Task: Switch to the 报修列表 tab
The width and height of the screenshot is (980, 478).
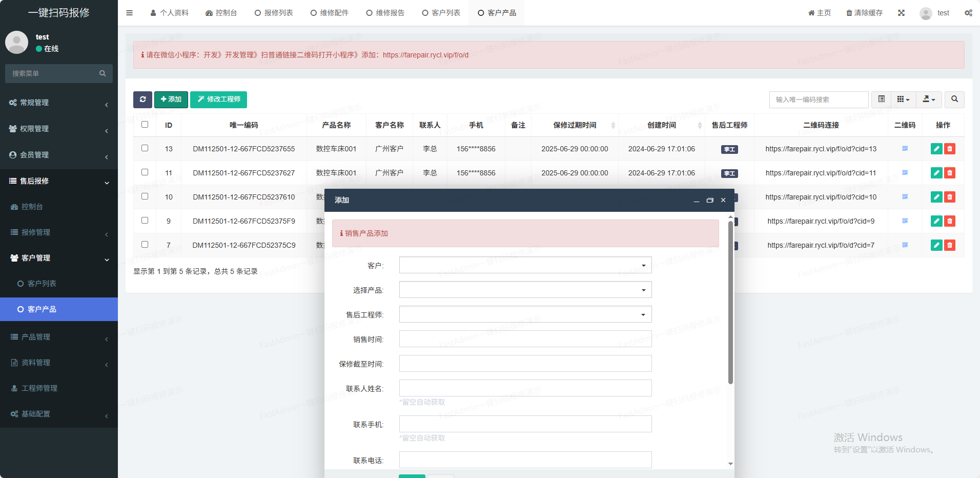Action: tap(274, 13)
